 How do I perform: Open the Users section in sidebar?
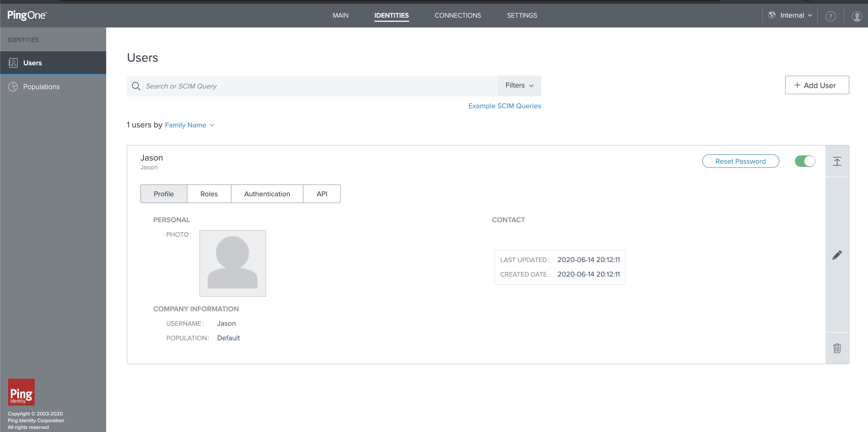32,63
